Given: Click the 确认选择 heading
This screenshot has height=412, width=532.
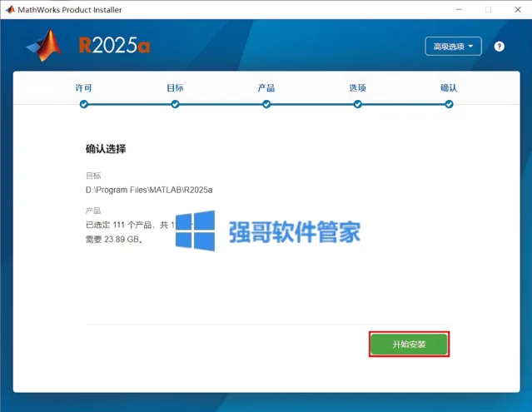Looking at the screenshot, I should [x=106, y=149].
